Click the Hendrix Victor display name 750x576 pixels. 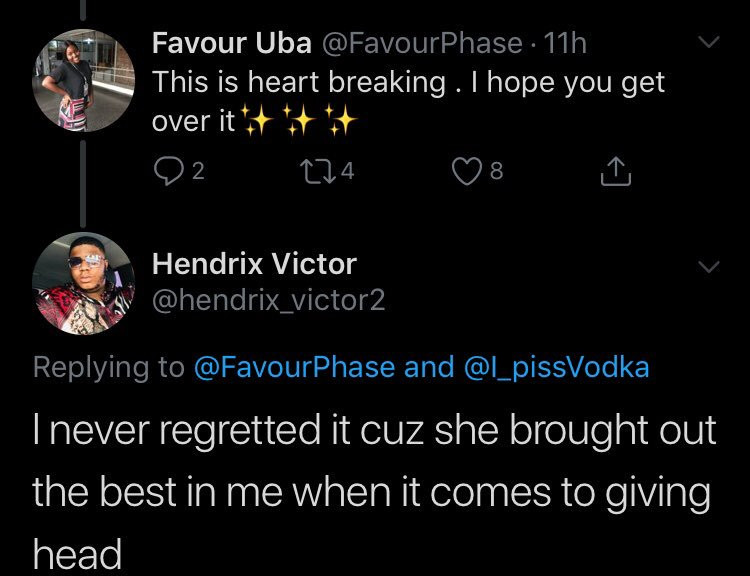pos(254,264)
